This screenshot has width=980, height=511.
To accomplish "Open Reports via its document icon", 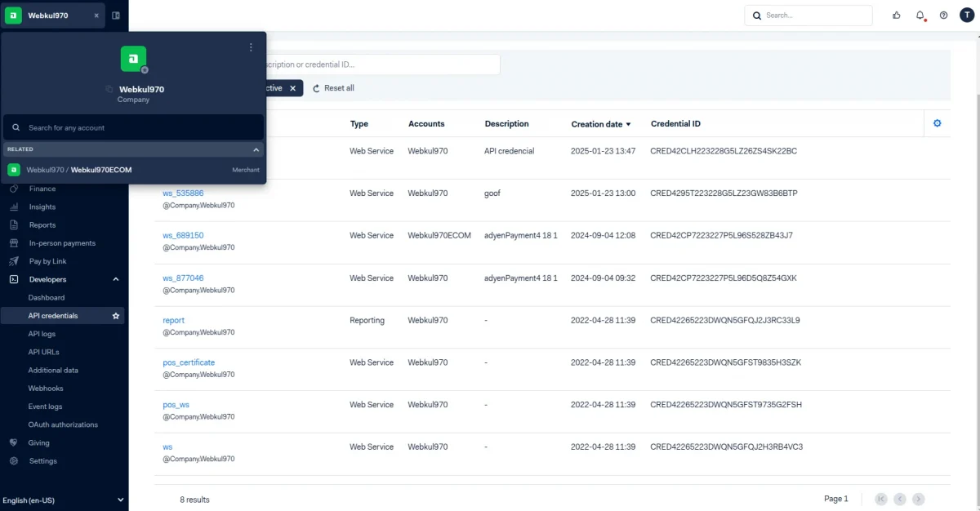I will [x=13, y=224].
